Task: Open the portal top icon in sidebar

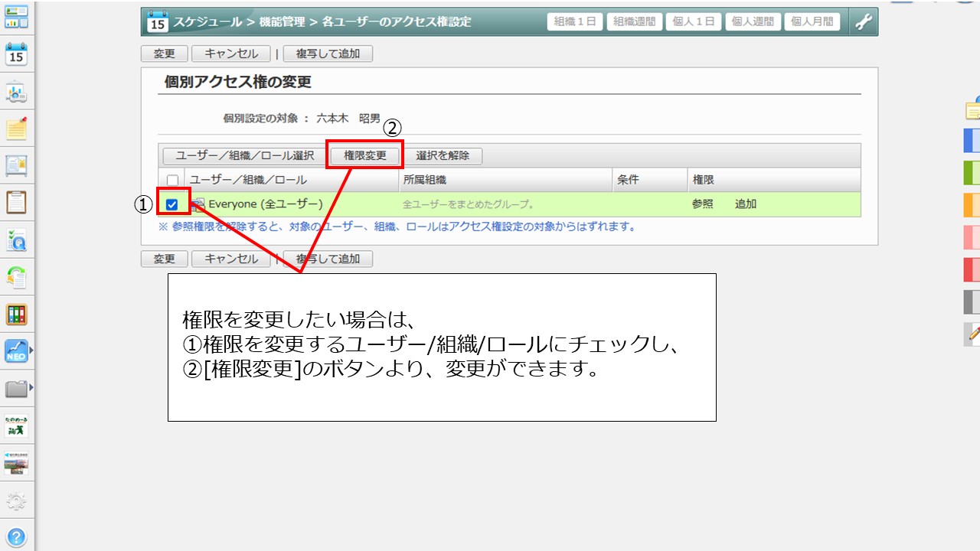Action: (16, 16)
